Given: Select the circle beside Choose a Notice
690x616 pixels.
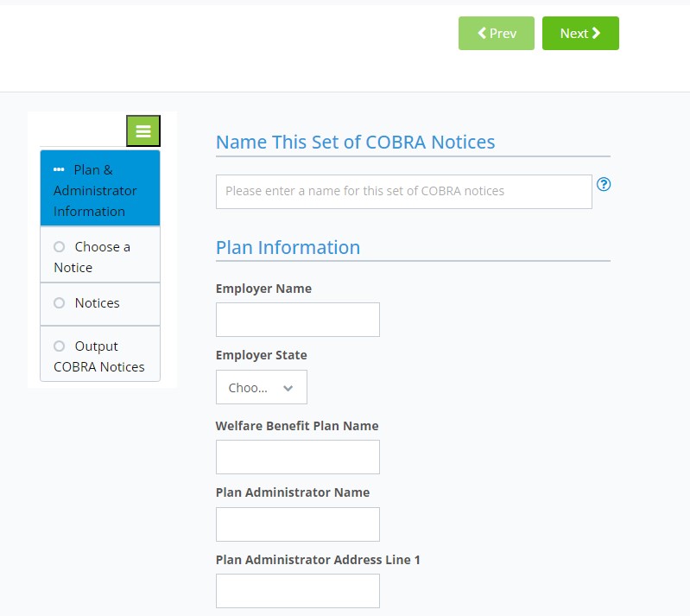Looking at the screenshot, I should [x=60, y=247].
